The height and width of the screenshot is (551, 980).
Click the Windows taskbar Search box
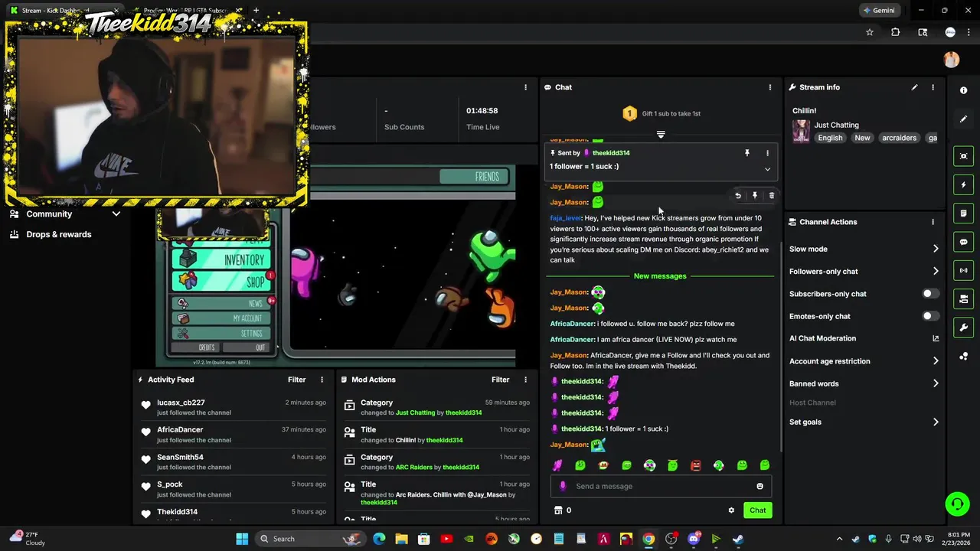tap(310, 539)
